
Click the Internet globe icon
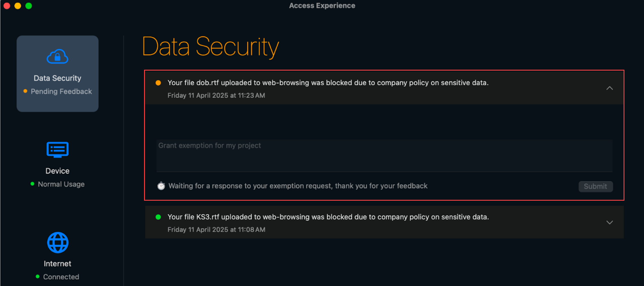[58, 243]
